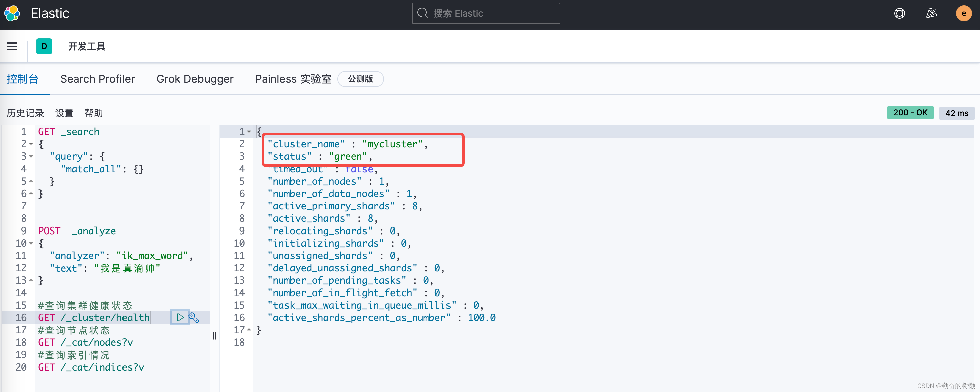Viewport: 980px width, 392px height.
Task: Click the "active_primary_shards" : 8 output line
Action: 345,206
